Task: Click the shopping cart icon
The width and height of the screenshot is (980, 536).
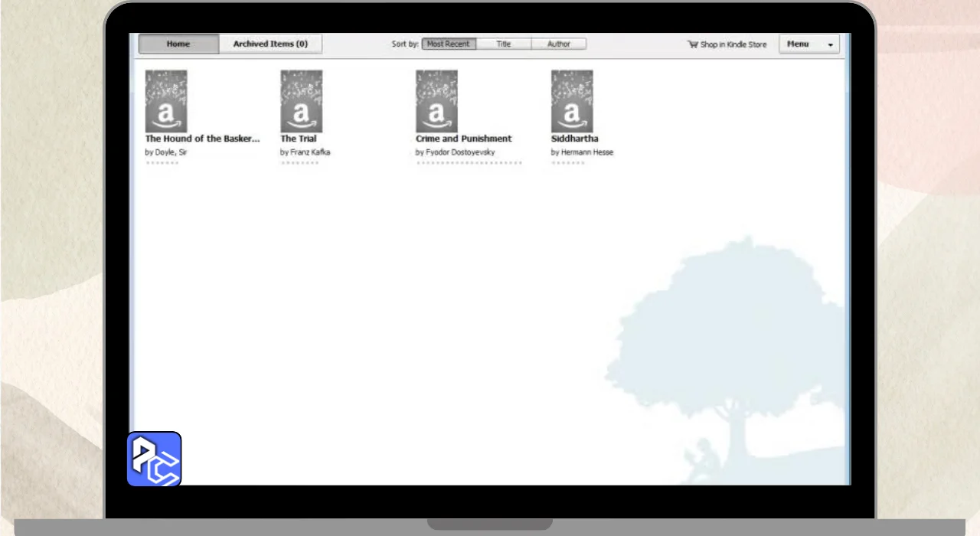Action: (x=693, y=44)
